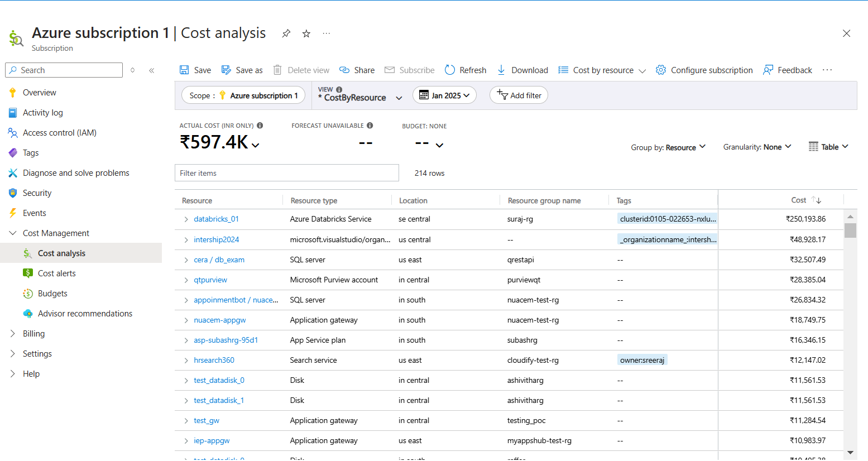Mark page as favorite with star icon
This screenshot has width=868, height=461.
click(x=306, y=33)
